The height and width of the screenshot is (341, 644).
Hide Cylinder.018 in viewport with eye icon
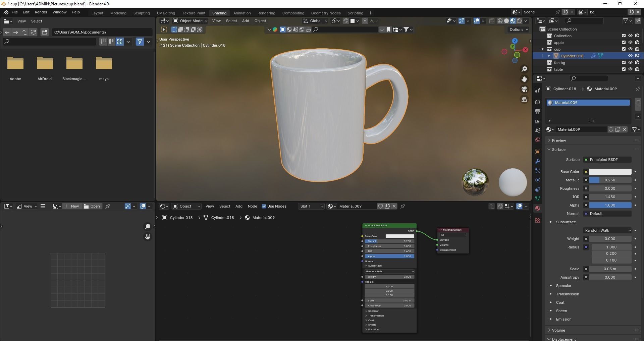pyautogui.click(x=630, y=56)
